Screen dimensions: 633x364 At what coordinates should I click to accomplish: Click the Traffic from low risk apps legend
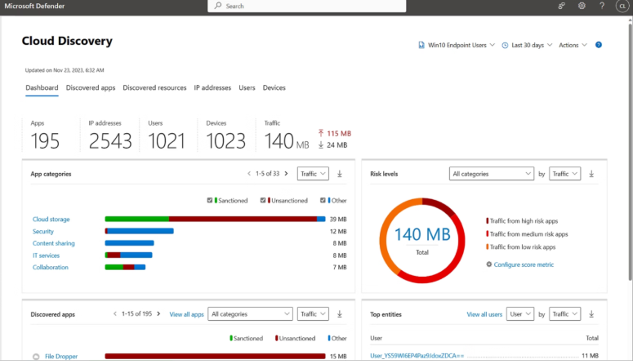(521, 246)
